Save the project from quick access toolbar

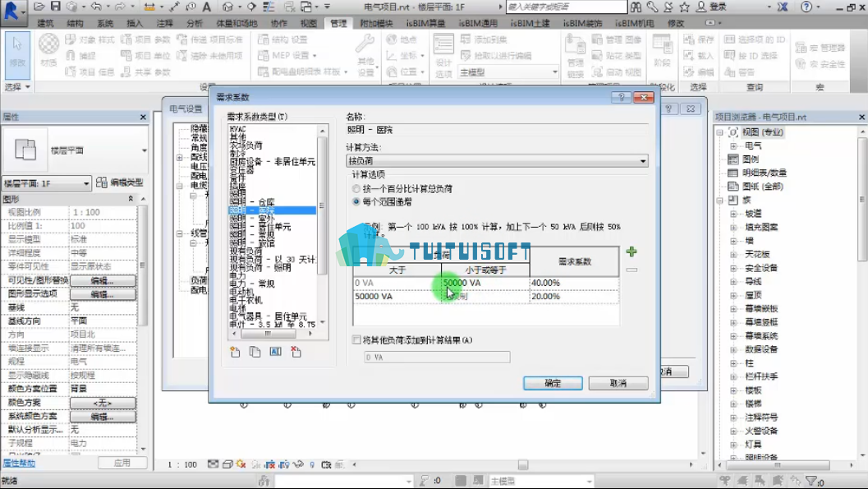click(x=55, y=7)
